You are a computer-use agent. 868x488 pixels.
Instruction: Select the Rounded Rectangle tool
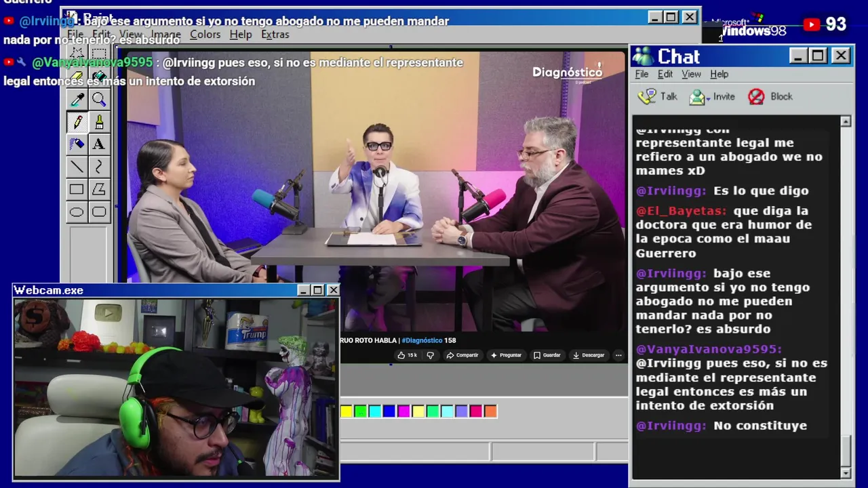click(x=99, y=212)
